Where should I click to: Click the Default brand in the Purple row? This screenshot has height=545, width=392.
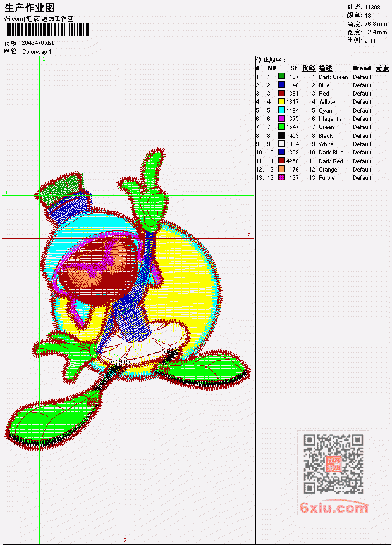pos(362,178)
